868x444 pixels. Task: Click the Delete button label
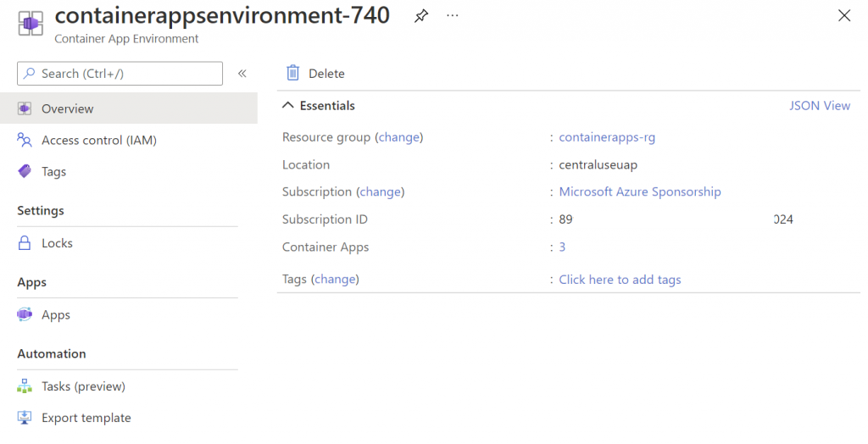(x=326, y=74)
